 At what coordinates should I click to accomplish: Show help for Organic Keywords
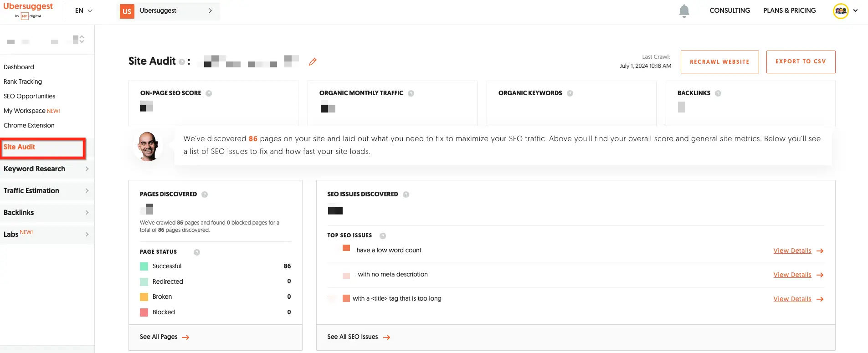(x=570, y=93)
